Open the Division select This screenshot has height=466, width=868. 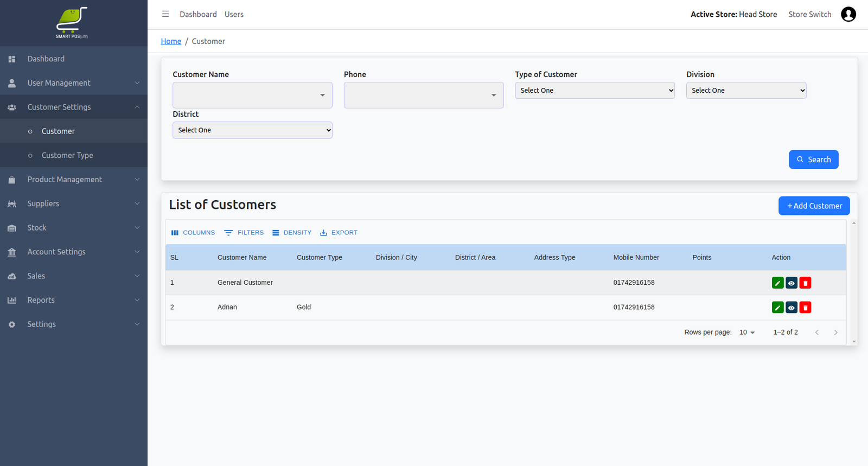(746, 91)
